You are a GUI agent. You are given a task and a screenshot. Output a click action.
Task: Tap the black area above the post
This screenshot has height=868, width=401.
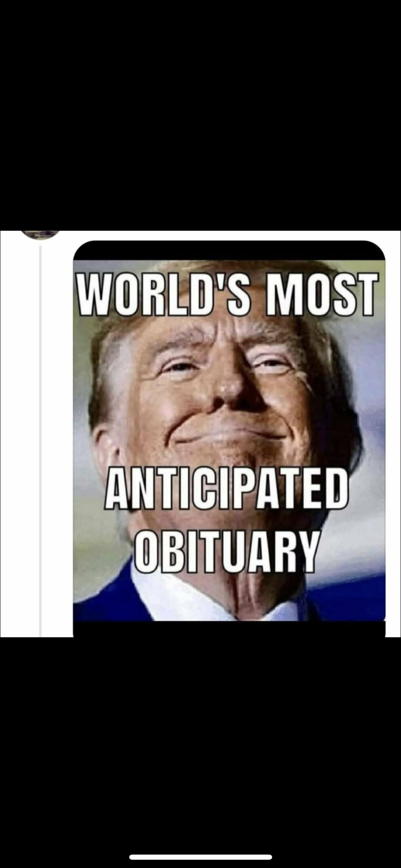(x=200, y=115)
